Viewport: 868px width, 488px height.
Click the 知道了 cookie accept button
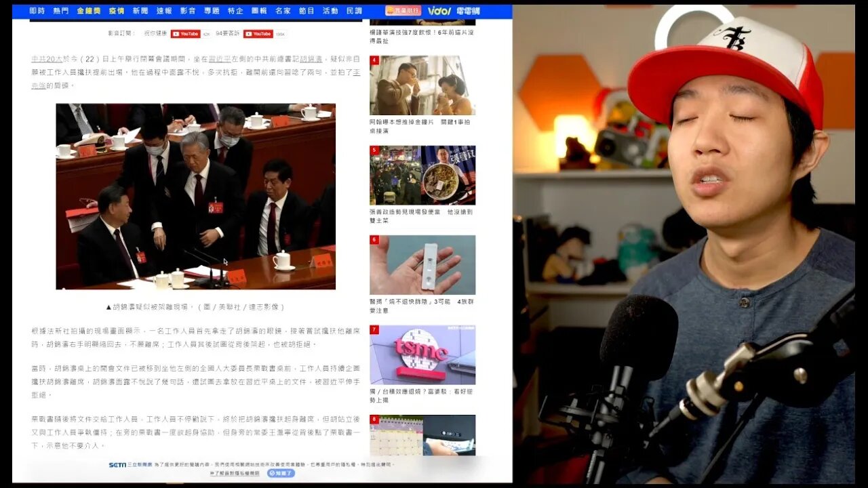(x=281, y=473)
